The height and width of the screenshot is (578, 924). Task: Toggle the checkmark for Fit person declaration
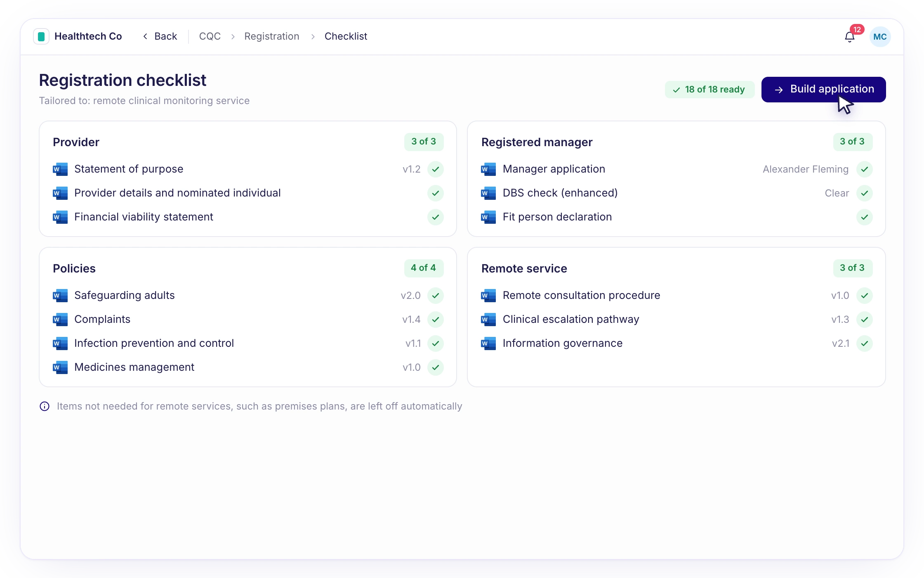[864, 217]
